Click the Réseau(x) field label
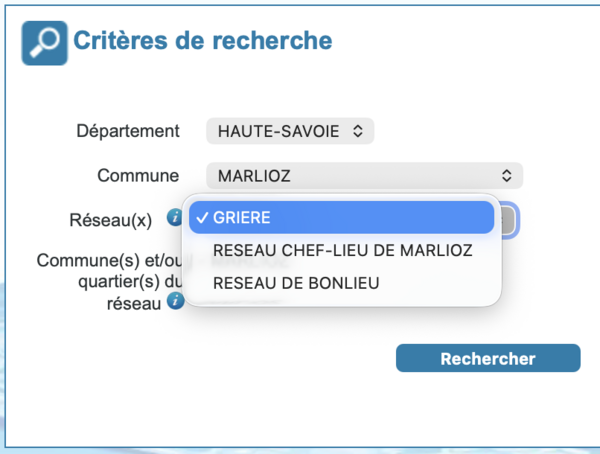The height and width of the screenshot is (454, 600). point(120,219)
